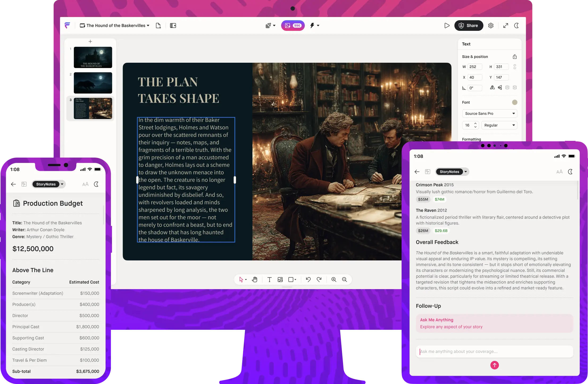Open the Source Sans Pro font dropdown

[x=489, y=113]
